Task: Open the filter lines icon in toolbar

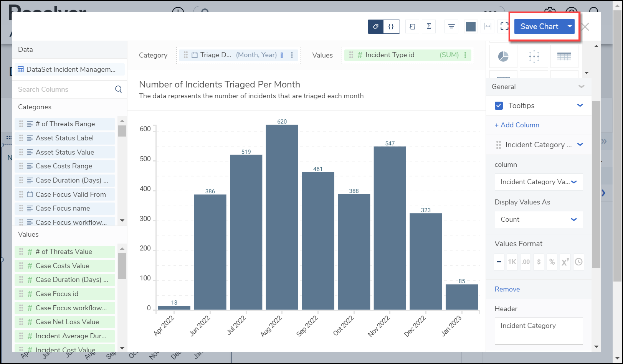Action: tap(451, 26)
